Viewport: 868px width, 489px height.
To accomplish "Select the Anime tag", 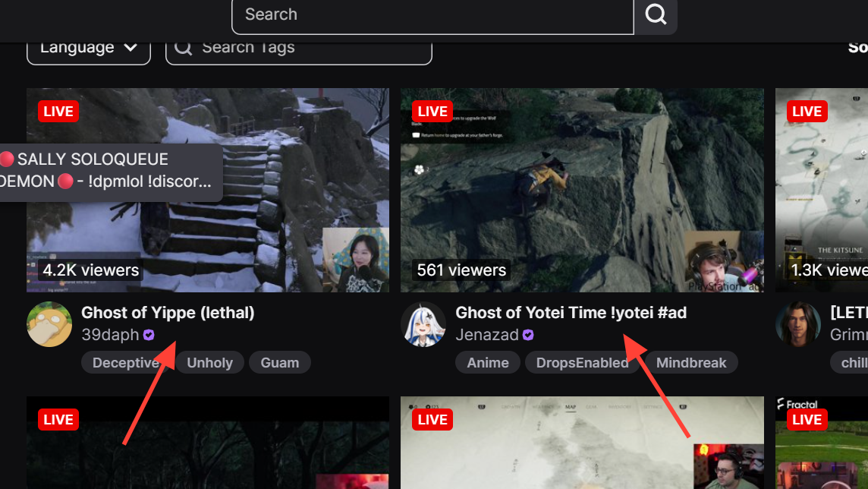I will [x=488, y=363].
